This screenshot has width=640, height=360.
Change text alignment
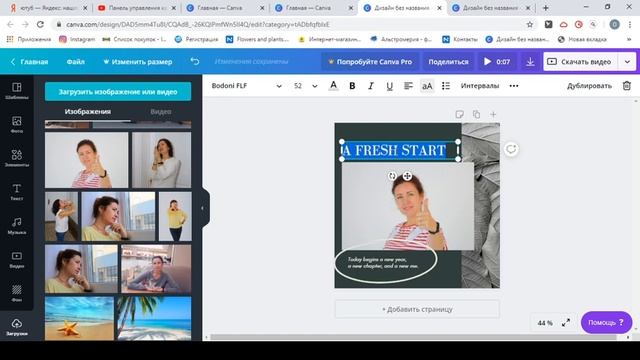(408, 86)
